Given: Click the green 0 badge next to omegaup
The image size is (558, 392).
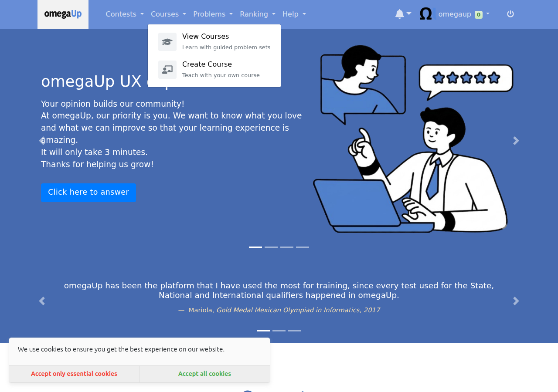Looking at the screenshot, I should 479,15.
